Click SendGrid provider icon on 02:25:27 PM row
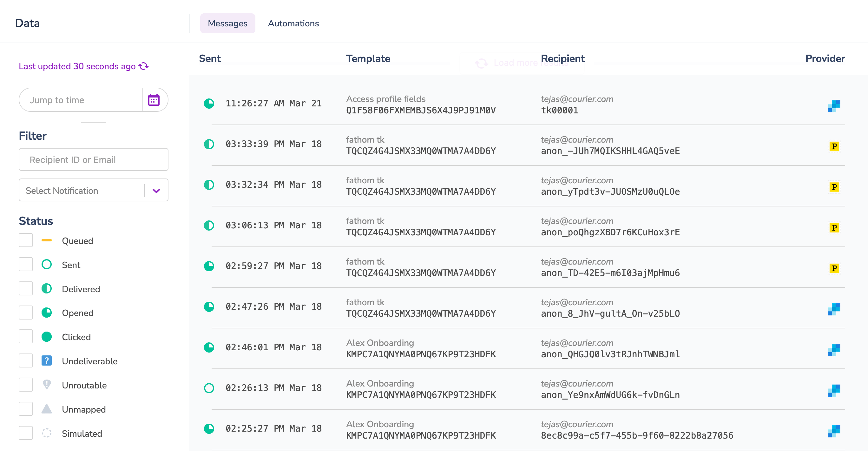 pos(834,431)
